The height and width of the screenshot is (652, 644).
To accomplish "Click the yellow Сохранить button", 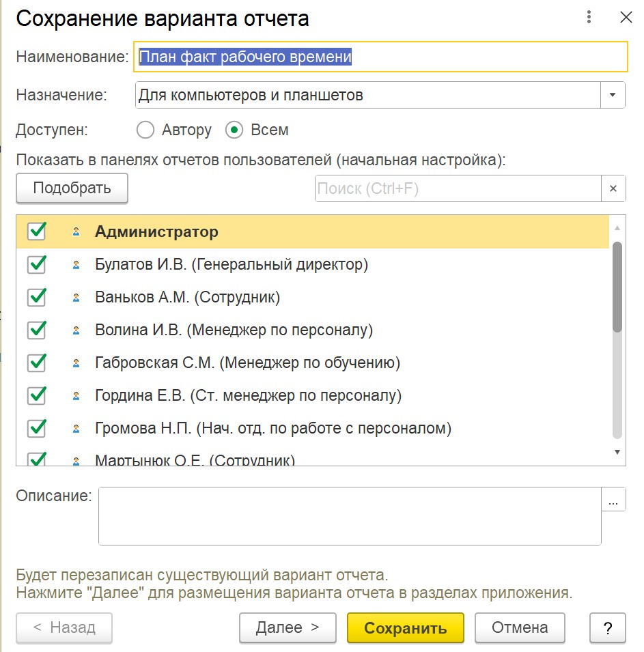I will (405, 627).
